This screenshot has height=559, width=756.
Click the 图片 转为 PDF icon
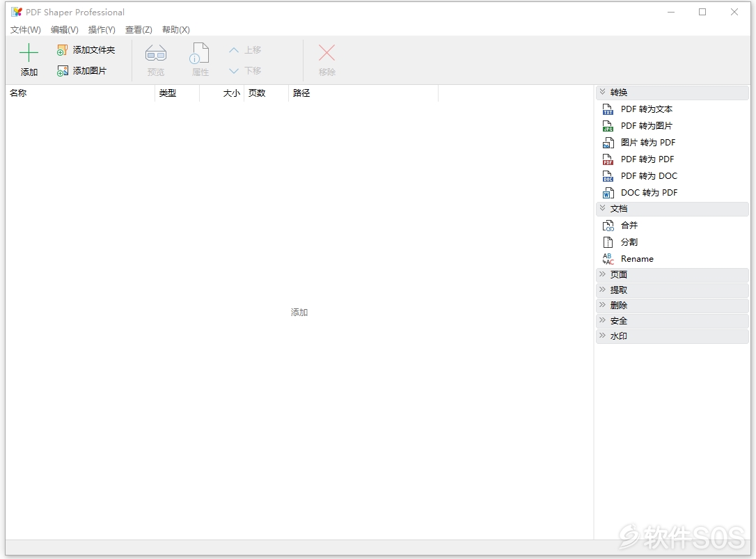click(x=608, y=143)
